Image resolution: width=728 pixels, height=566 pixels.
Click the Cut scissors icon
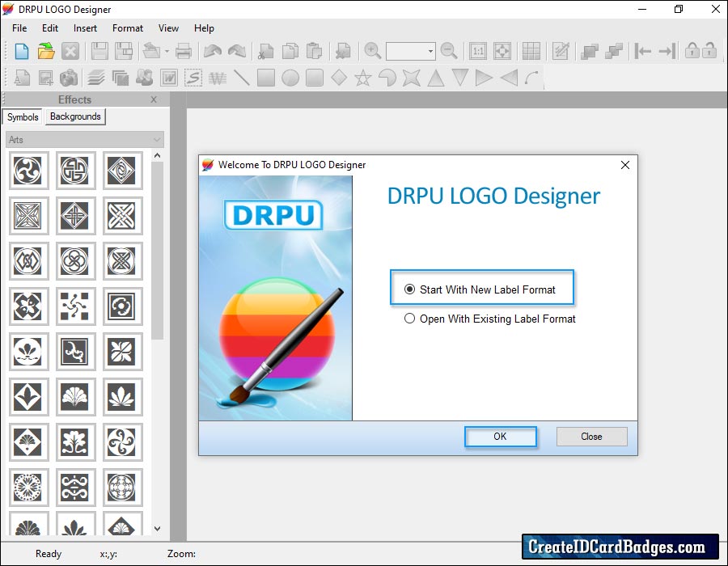pyautogui.click(x=266, y=51)
